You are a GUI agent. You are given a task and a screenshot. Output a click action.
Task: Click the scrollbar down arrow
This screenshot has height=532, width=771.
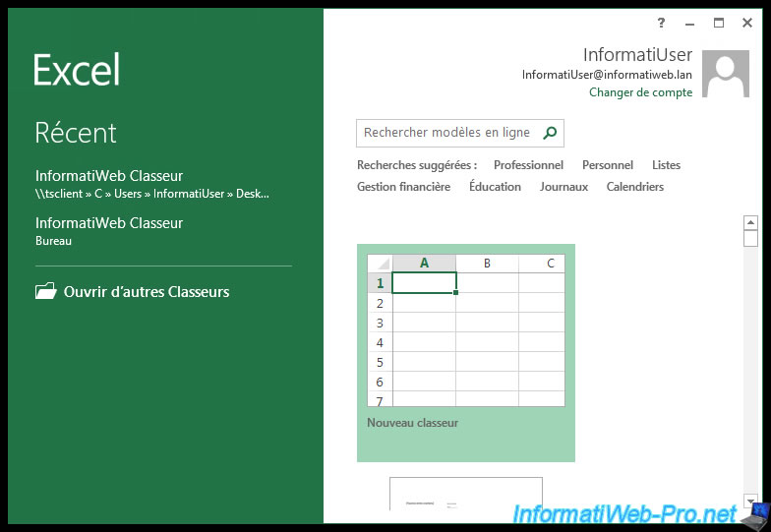point(750,502)
